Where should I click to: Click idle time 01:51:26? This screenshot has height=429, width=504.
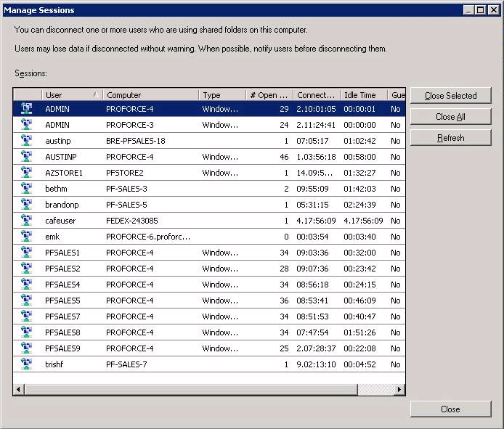(359, 332)
